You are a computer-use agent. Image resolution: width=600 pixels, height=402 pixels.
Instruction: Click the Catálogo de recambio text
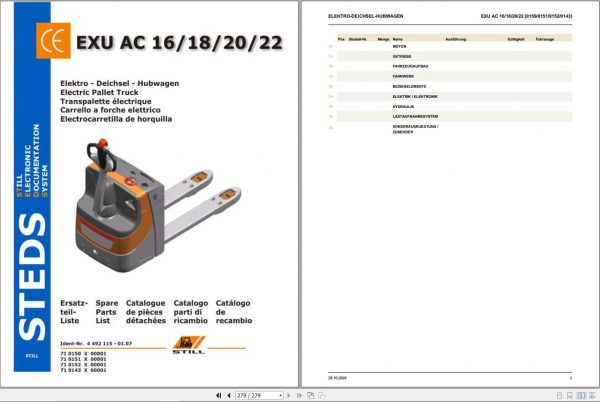(x=234, y=312)
